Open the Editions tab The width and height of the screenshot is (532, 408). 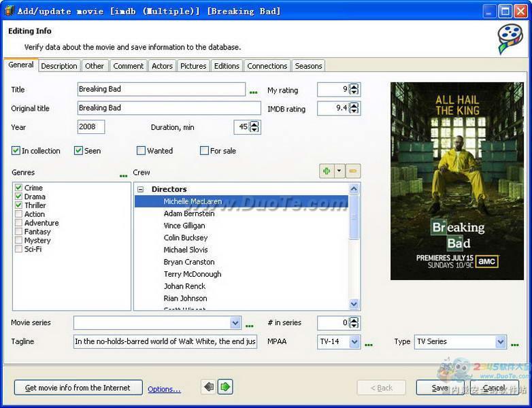point(227,66)
